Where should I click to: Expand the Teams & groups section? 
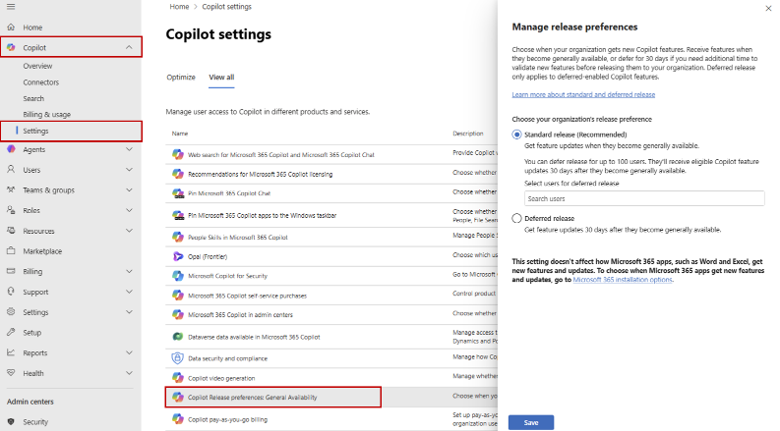click(129, 190)
